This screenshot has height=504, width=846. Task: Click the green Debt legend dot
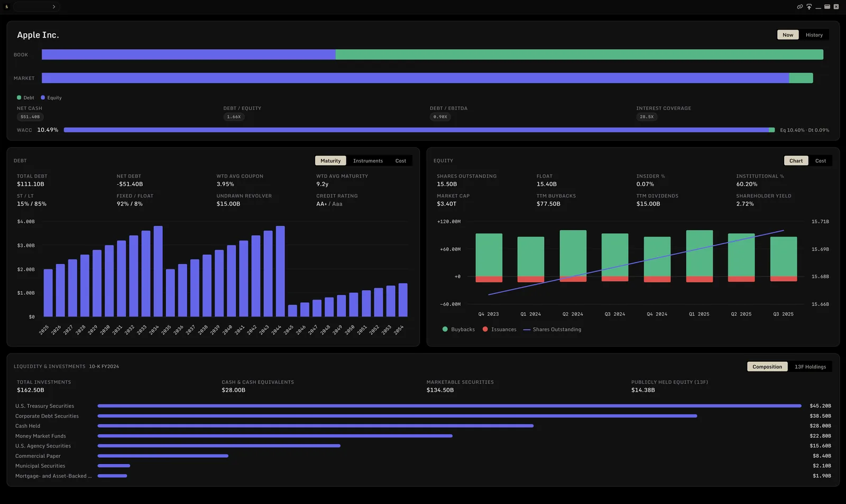[19, 98]
